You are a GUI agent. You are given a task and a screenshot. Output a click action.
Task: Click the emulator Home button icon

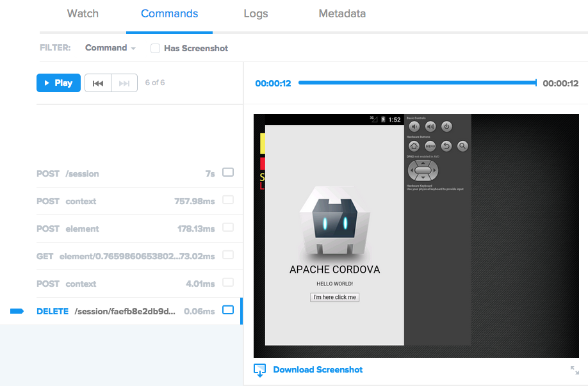click(x=414, y=146)
